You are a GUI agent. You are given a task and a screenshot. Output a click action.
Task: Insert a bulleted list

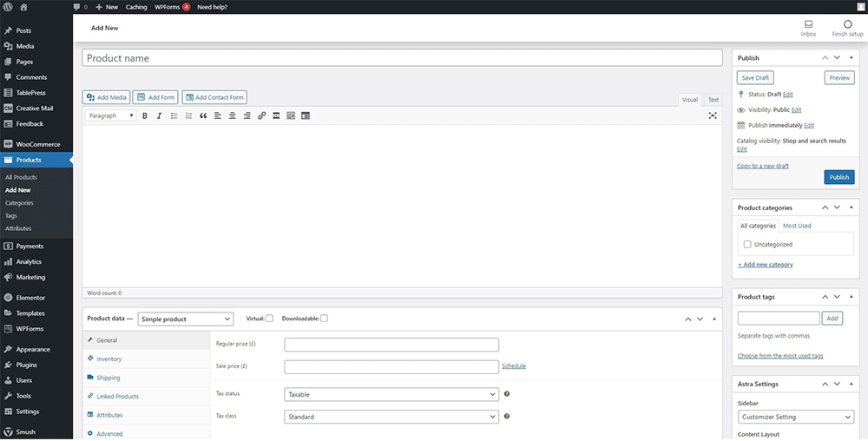pyautogui.click(x=174, y=115)
